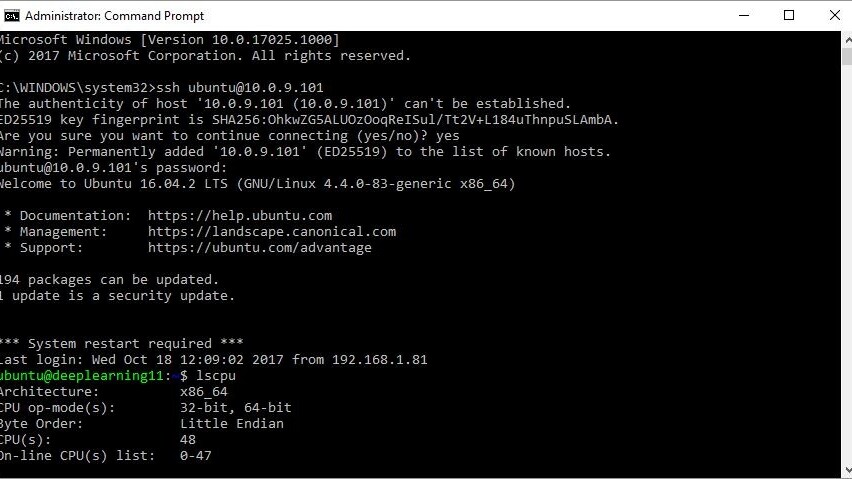Click the https://ubuntu.com/advantage URL
The image size is (852, 479).
click(260, 248)
